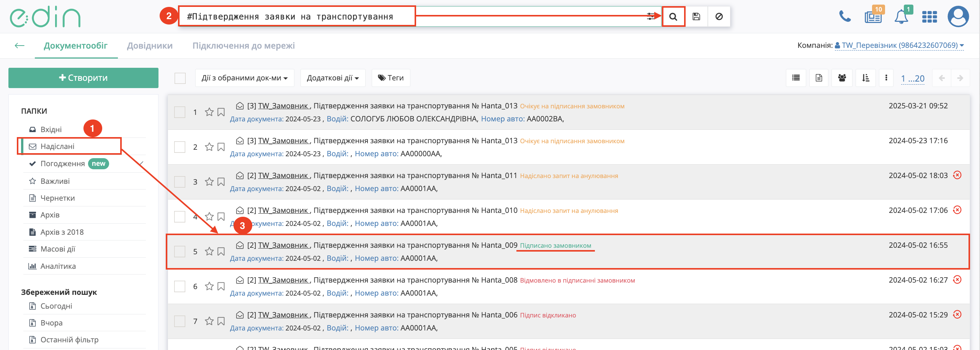This screenshot has height=350, width=980.
Task: Open the phone support icon
Action: pos(844,17)
